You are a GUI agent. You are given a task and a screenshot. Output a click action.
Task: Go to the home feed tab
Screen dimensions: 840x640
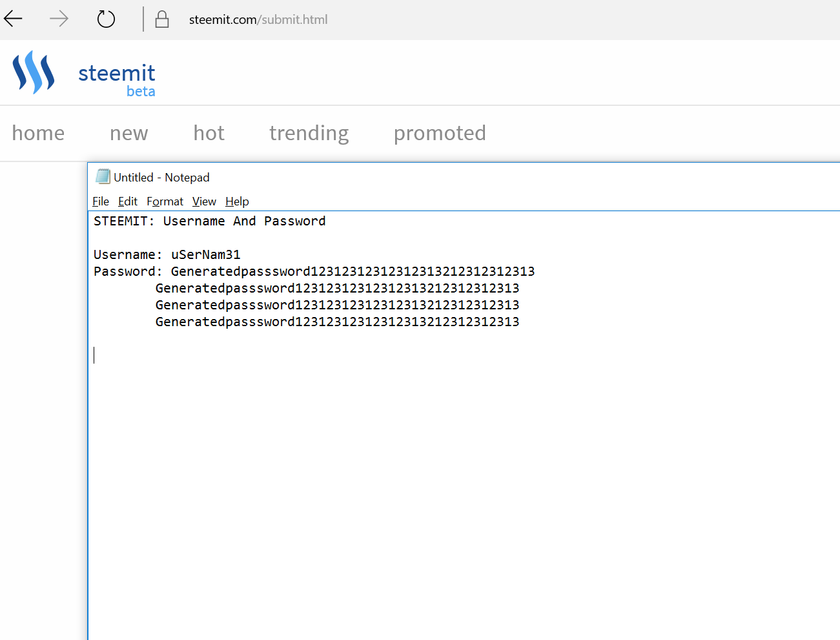(38, 133)
